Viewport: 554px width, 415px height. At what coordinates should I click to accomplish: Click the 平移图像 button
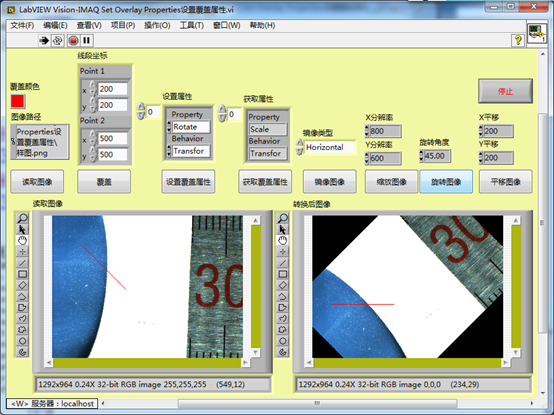coord(506,182)
